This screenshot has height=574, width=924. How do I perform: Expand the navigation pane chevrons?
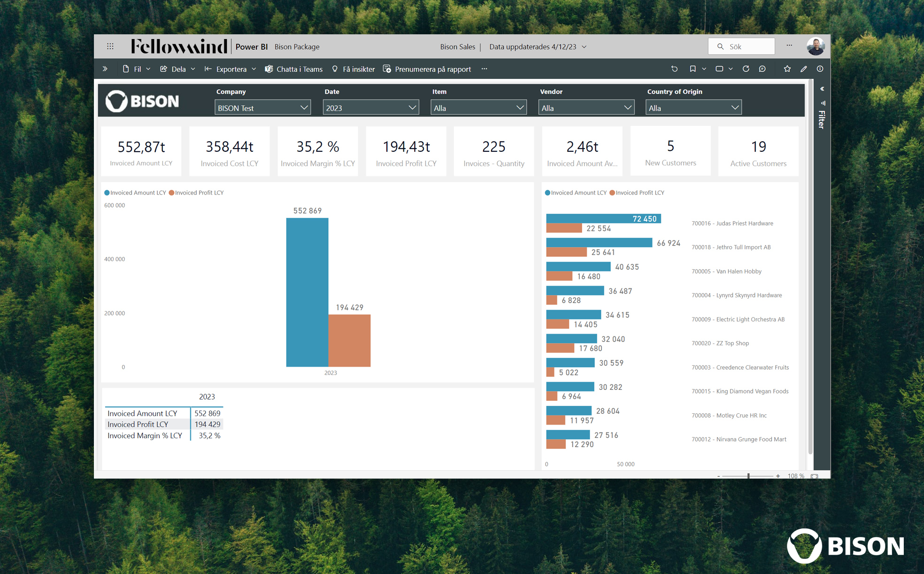(x=105, y=69)
